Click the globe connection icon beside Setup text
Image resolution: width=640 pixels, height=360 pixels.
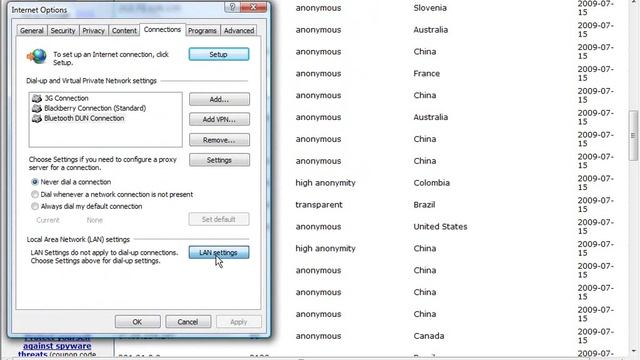click(37, 56)
